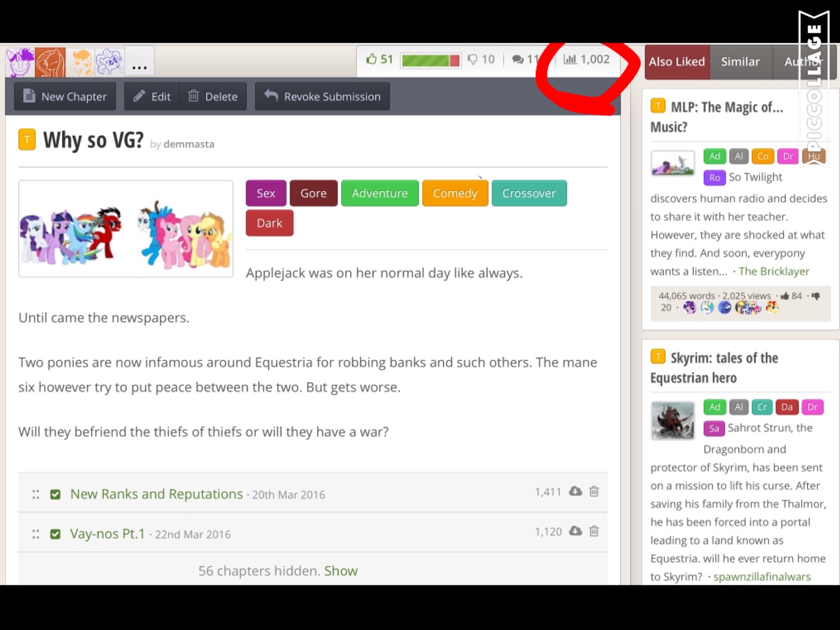This screenshot has width=840, height=630.
Task: Click the Da tag on Skyrim story
Action: click(x=787, y=407)
